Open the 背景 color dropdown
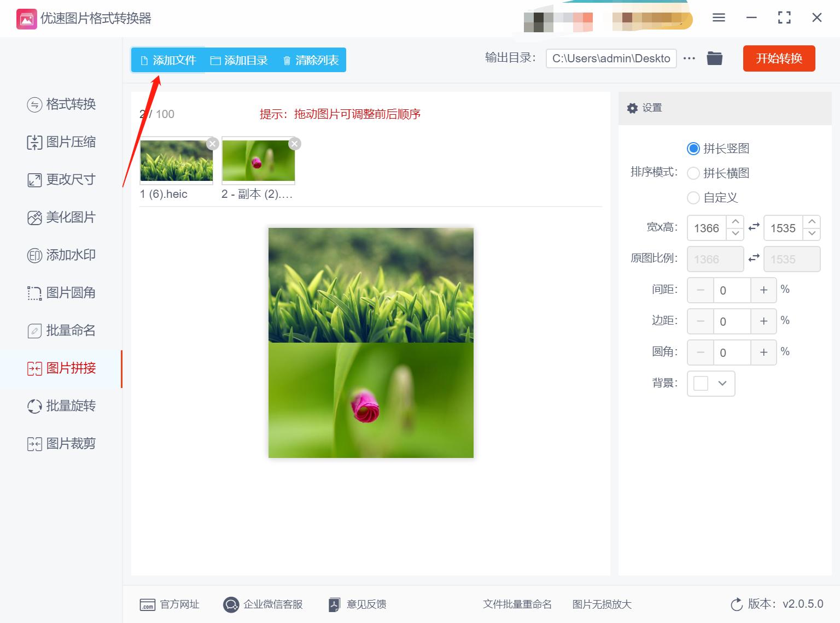Image resolution: width=840 pixels, height=623 pixels. [x=710, y=384]
